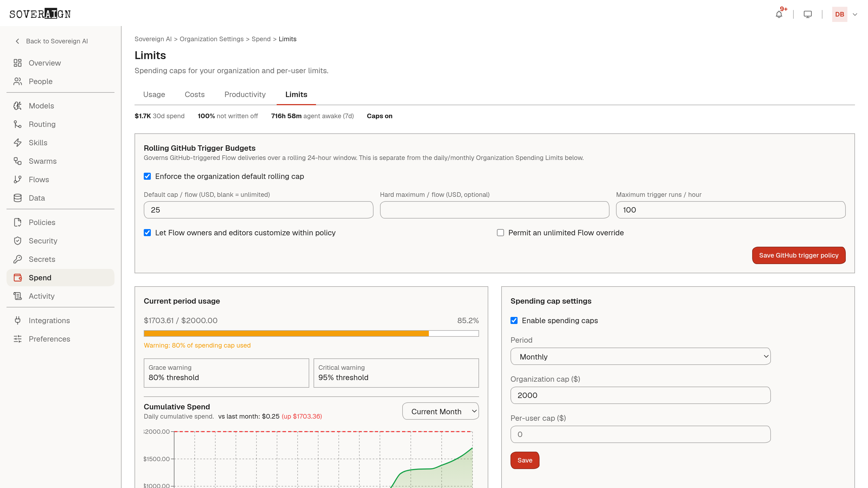Click the Preferences sliders icon
868x488 pixels.
[18, 339]
